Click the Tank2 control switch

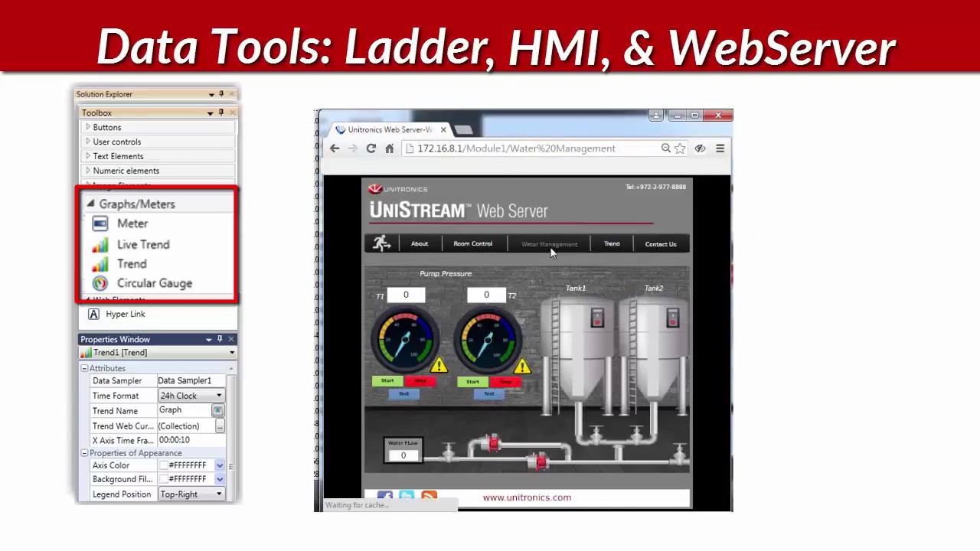pos(672,318)
